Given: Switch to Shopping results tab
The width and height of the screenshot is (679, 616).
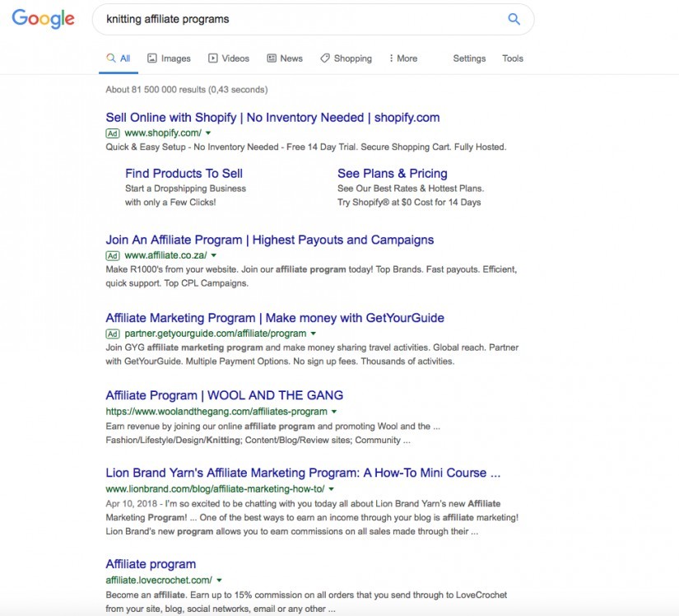Looking at the screenshot, I should 346,58.
